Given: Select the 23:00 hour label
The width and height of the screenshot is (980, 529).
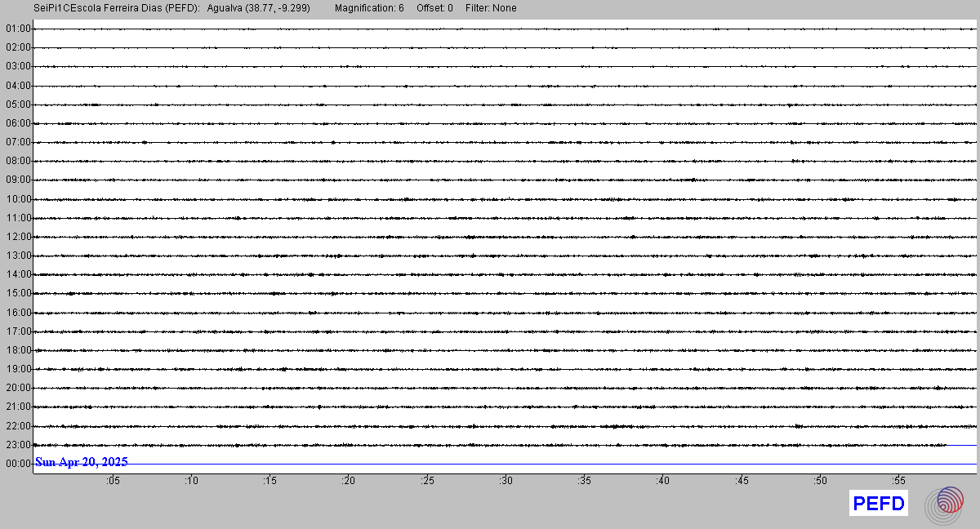Looking at the screenshot, I should 18,445.
